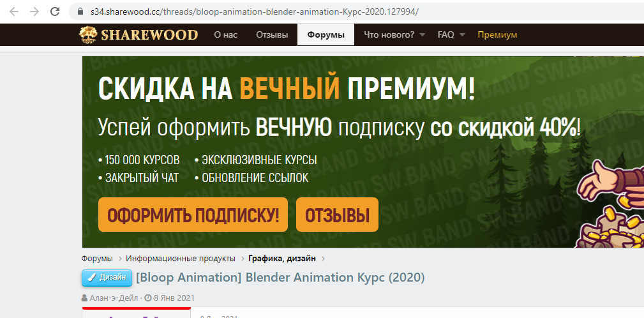Click the padlock site info icon
Viewport: 644px width, 318px height.
(80, 12)
